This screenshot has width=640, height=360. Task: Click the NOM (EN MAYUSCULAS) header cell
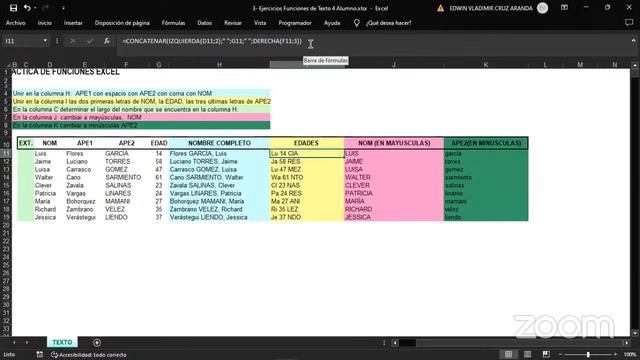394,143
